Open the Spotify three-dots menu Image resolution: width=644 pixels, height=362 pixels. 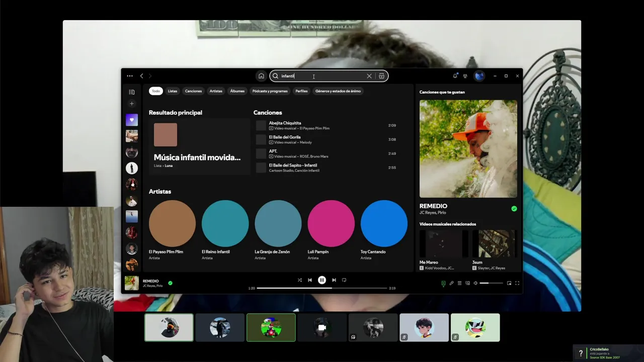129,76
